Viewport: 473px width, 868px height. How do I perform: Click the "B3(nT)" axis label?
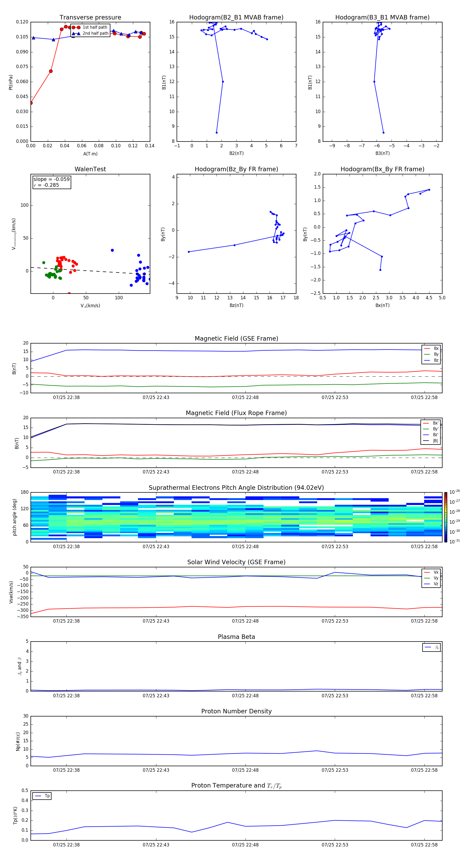382,153
